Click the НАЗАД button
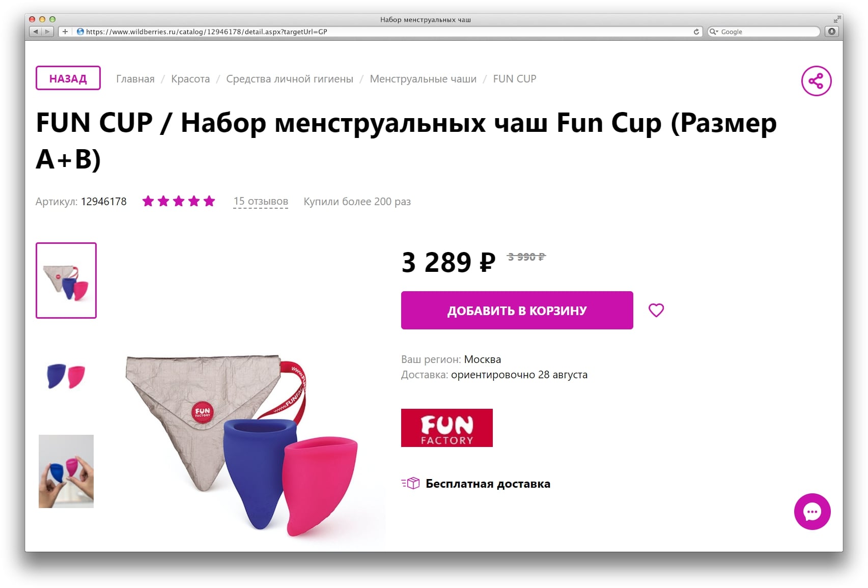Image resolution: width=868 pixels, height=588 pixels. pyautogui.click(x=68, y=78)
